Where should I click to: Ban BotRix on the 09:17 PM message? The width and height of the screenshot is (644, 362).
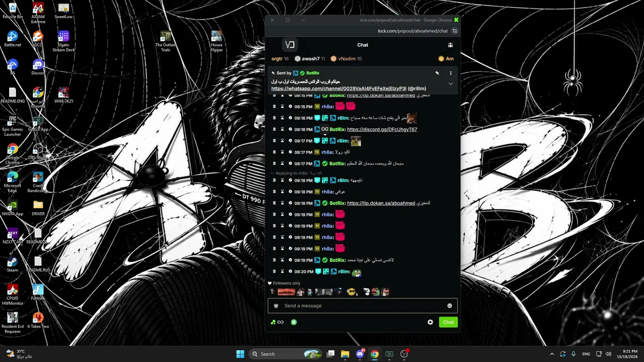coord(290,163)
